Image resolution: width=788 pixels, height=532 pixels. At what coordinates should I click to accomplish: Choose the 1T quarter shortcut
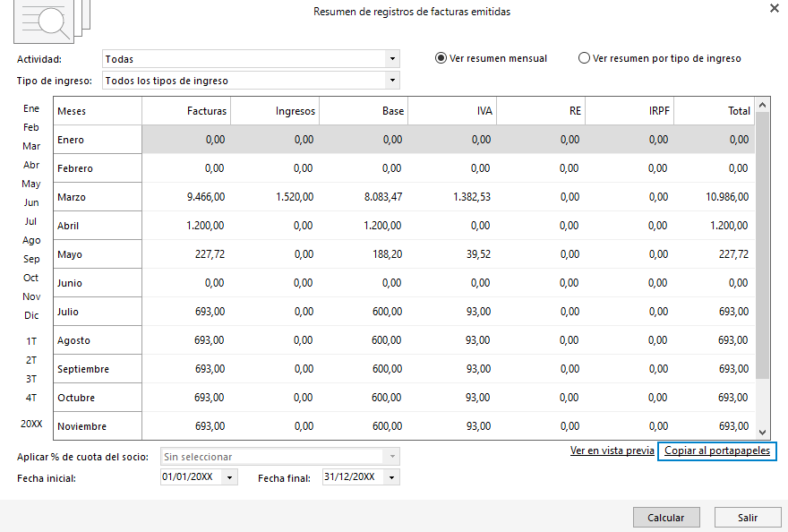coord(31,341)
